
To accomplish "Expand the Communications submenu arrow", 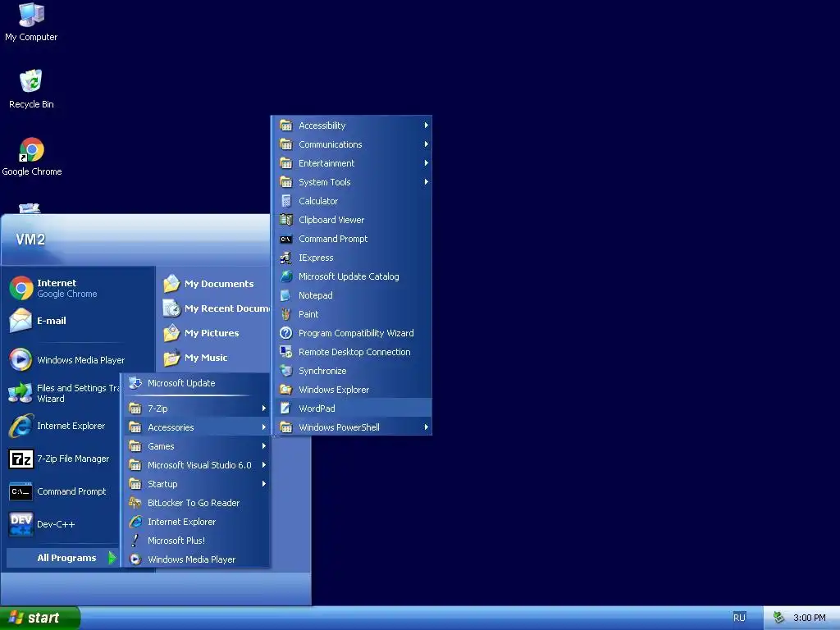I will click(426, 144).
